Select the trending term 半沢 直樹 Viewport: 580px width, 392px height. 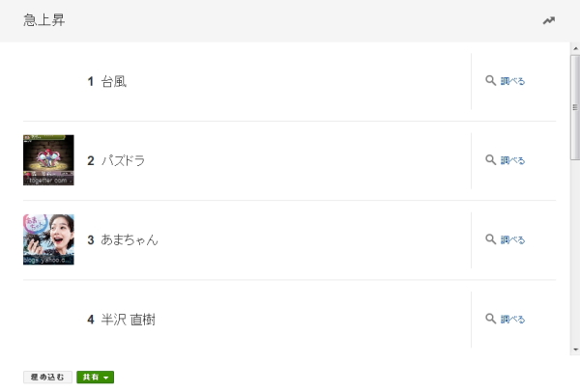click(x=128, y=319)
